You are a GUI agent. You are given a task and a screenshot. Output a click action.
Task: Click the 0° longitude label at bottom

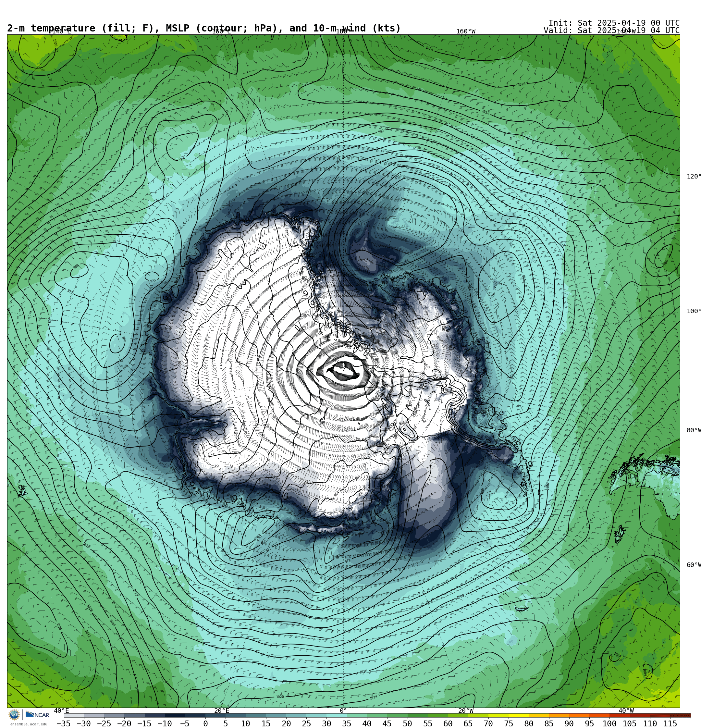tap(343, 710)
